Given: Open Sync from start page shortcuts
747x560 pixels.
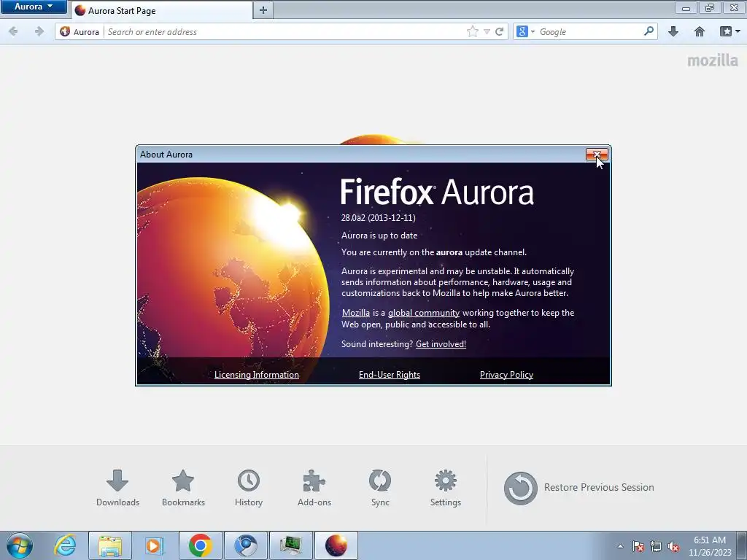Looking at the screenshot, I should pyautogui.click(x=380, y=488).
